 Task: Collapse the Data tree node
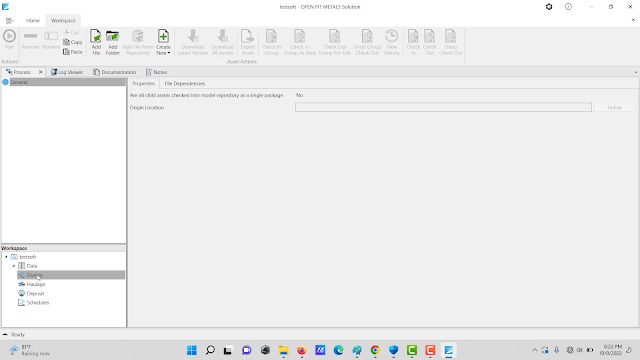tap(13, 266)
